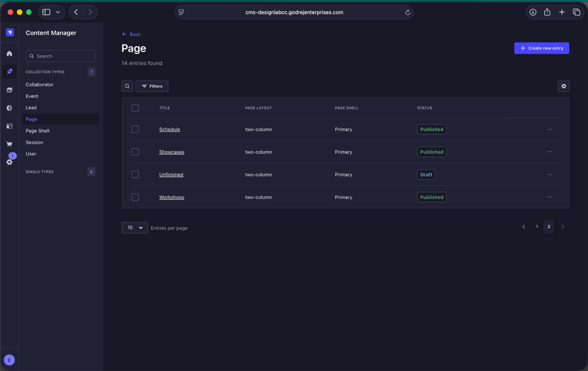Open the Strapi home icon in sidebar
This screenshot has width=588, height=371.
pyautogui.click(x=9, y=53)
